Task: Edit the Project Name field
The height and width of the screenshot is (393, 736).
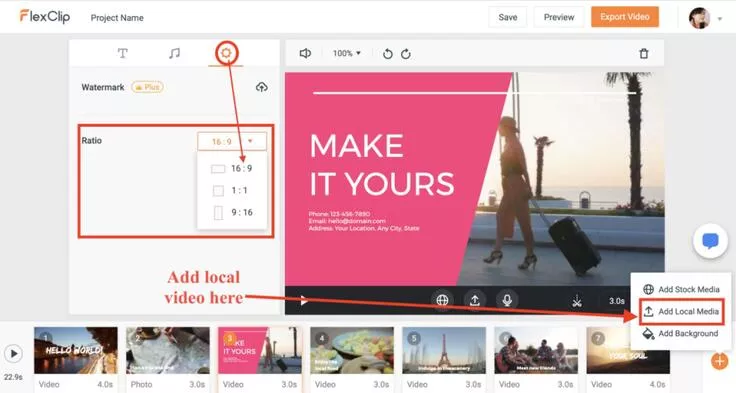Action: click(117, 18)
